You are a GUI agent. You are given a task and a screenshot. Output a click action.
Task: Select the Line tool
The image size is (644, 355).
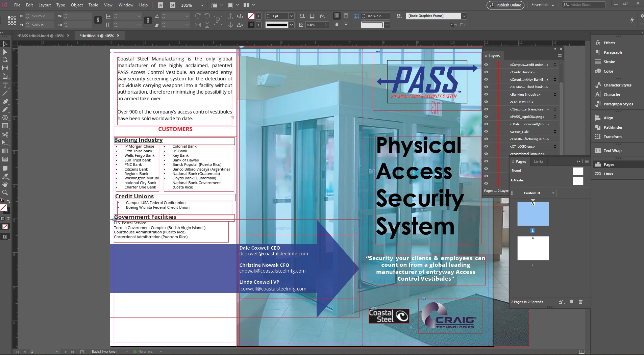coord(5,93)
